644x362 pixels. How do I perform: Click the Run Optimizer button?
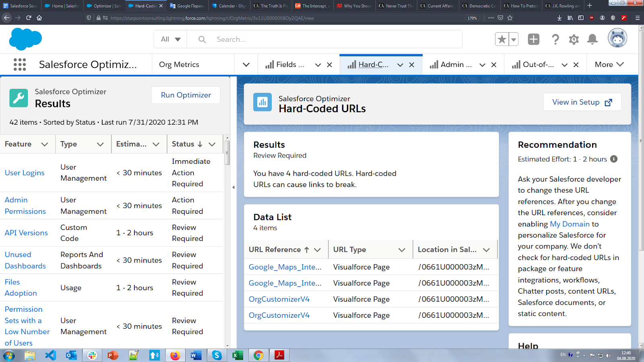pyautogui.click(x=186, y=95)
